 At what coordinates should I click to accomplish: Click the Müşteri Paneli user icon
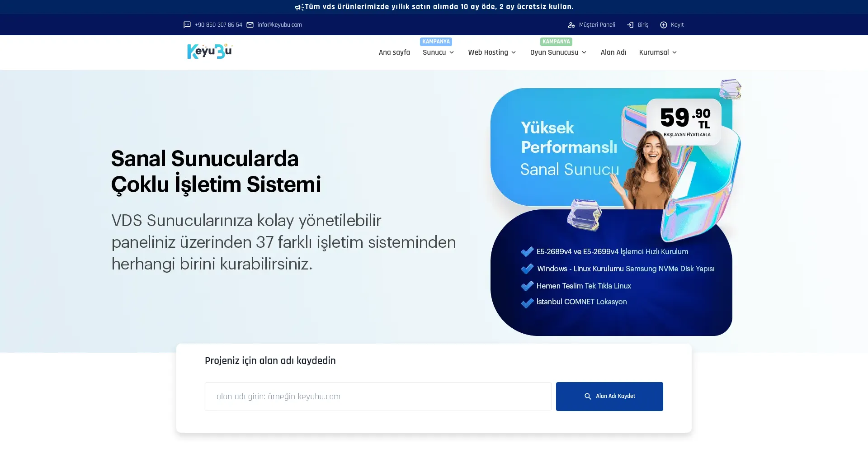pos(571,25)
